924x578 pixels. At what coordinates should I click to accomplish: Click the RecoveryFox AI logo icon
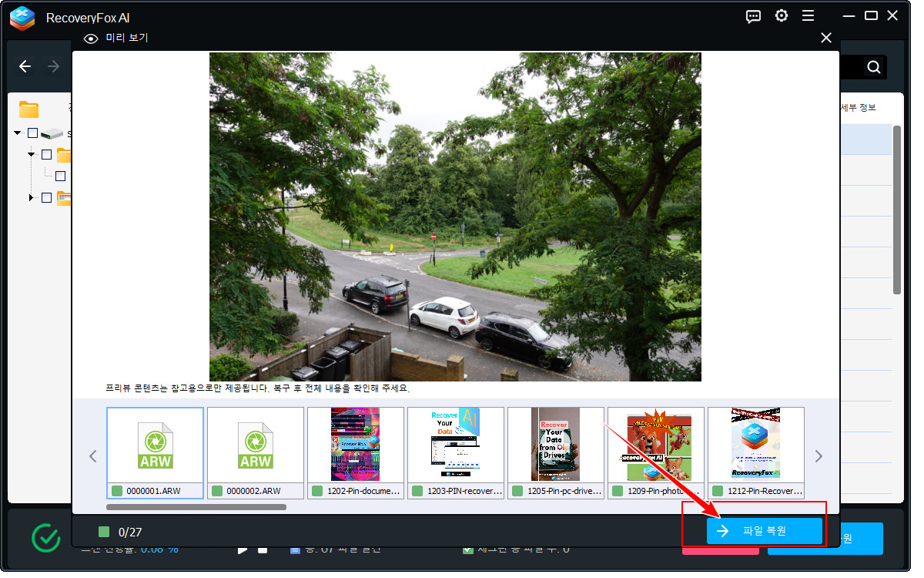(22, 18)
